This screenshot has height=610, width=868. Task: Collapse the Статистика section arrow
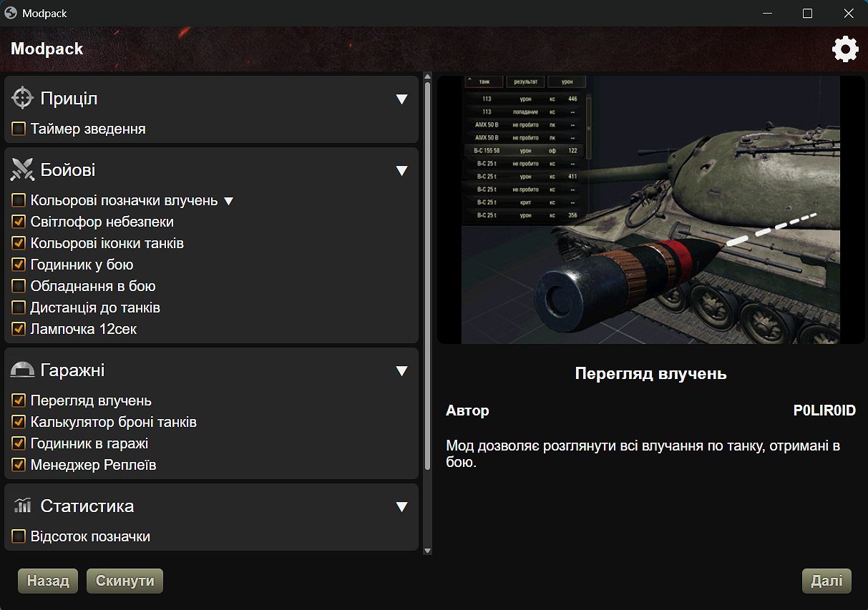click(401, 507)
